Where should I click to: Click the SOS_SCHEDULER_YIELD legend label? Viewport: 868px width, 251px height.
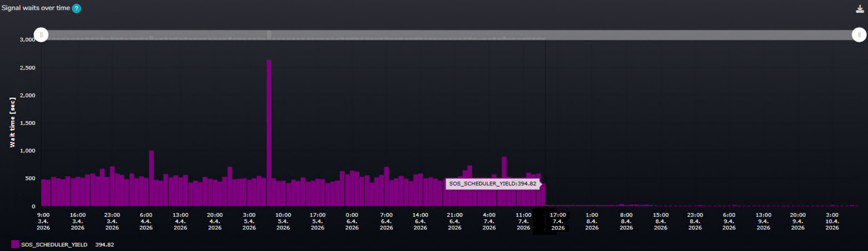tap(54, 245)
